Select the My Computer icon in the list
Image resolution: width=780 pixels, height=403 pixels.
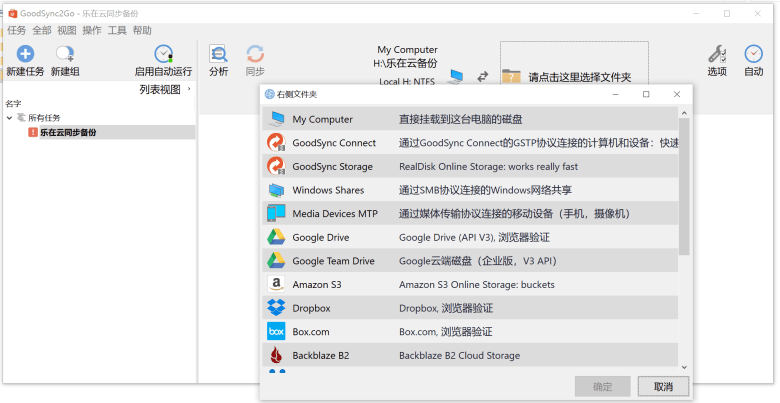coord(276,119)
